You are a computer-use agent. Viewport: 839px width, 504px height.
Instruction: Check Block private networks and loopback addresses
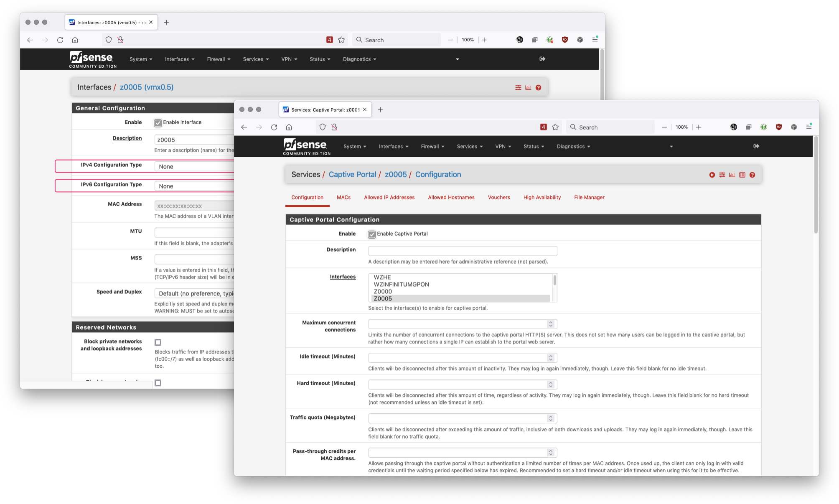tap(158, 342)
